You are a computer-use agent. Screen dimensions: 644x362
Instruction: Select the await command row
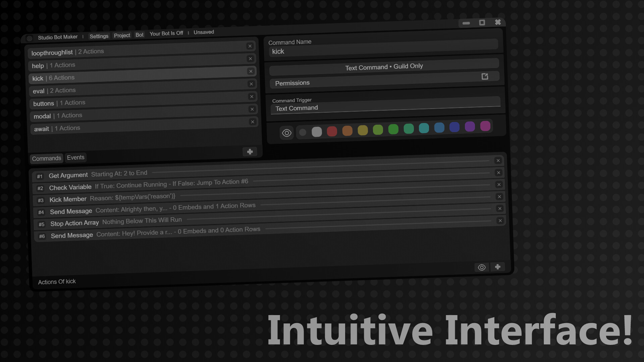145,125
